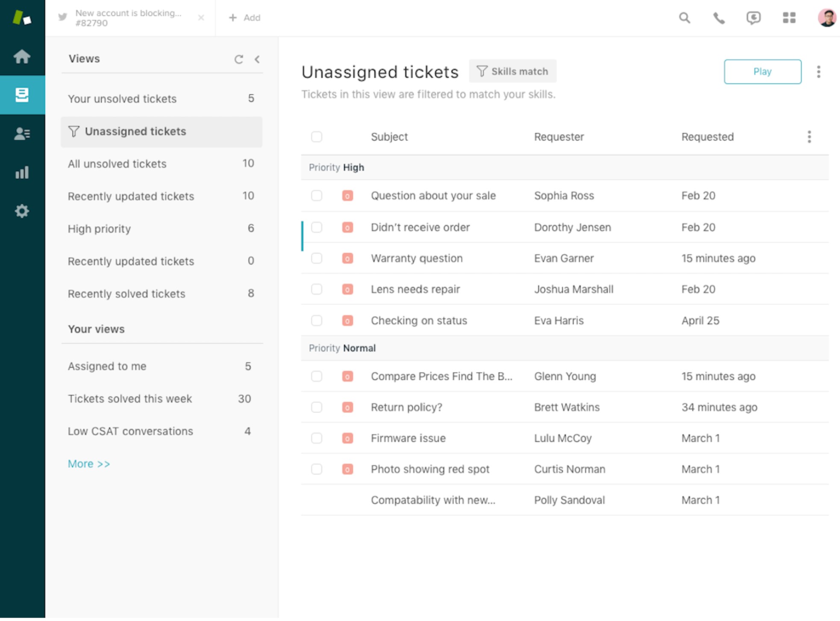Image resolution: width=840 pixels, height=621 pixels.
Task: Click the search icon in top navigation
Action: click(684, 18)
